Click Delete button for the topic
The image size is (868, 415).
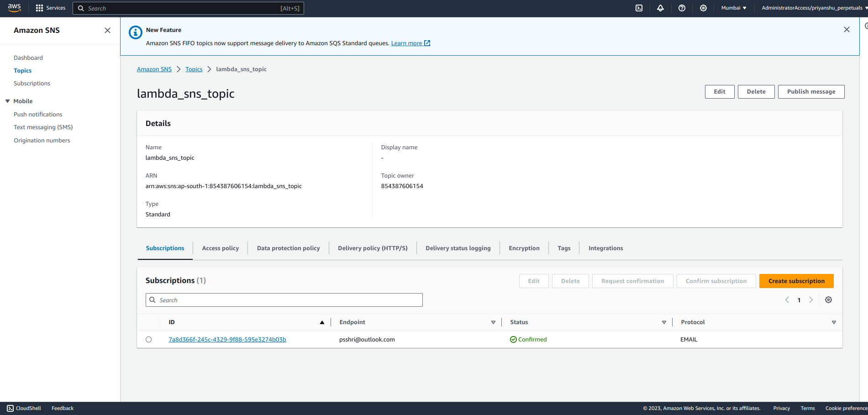(756, 91)
